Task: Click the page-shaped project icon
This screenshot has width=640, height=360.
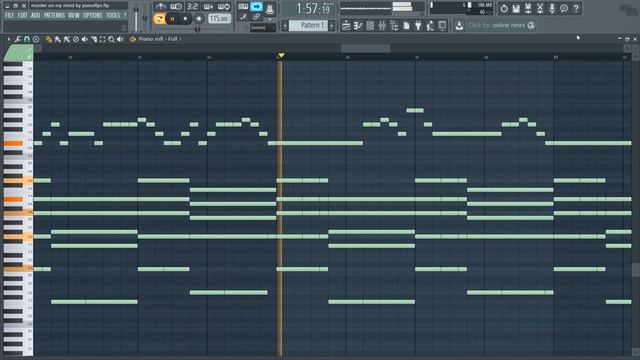Action: pos(406,26)
